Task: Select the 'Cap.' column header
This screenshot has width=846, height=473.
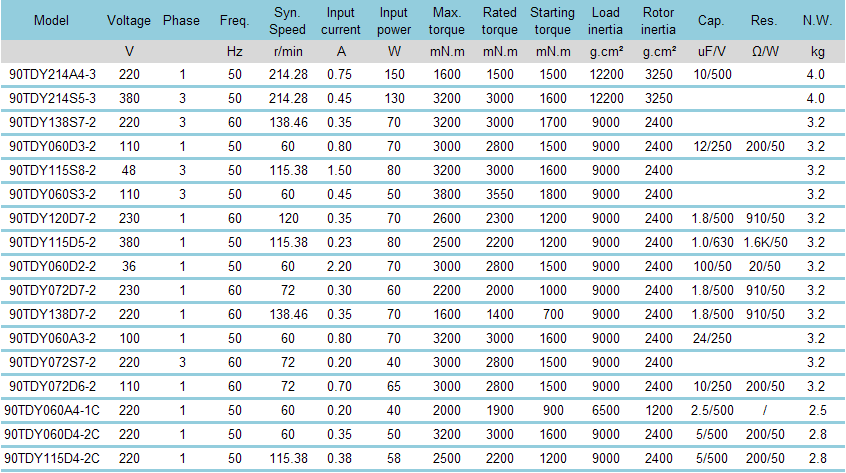Action: (711, 20)
